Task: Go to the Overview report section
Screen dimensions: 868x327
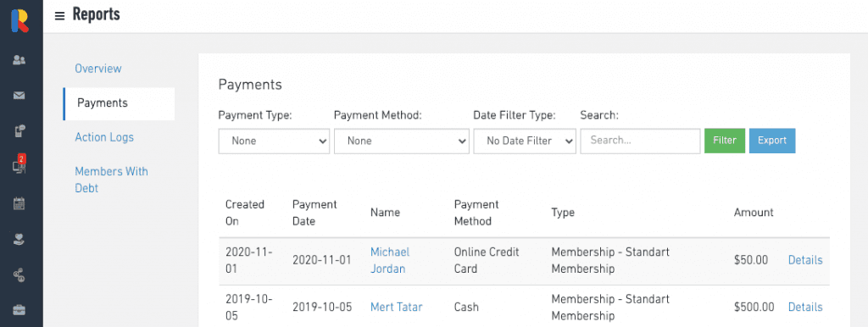Action: coord(98,69)
